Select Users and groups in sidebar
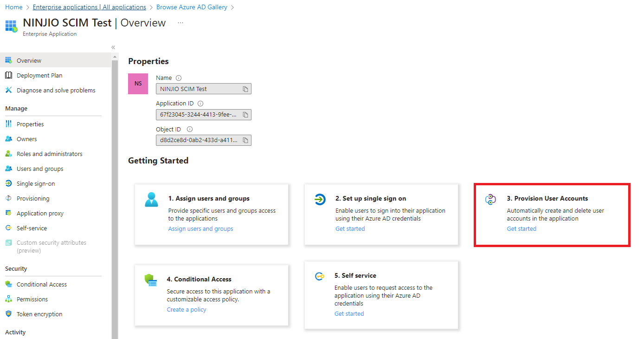This screenshot has width=644, height=339. pos(39,169)
